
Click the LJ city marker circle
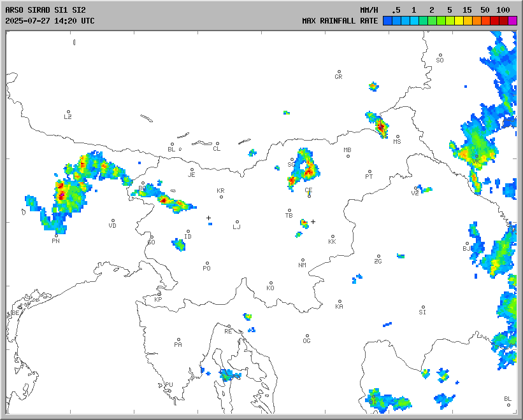238,222
